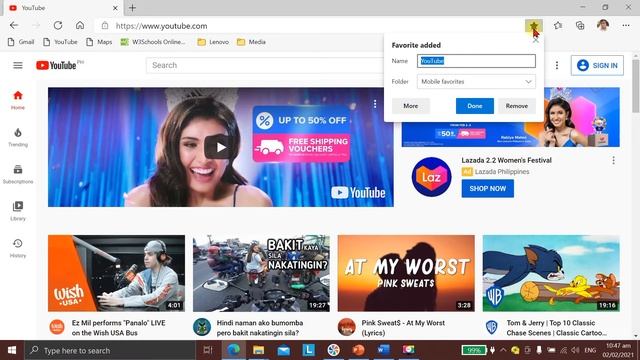Open Gmail bookmark in favorites bar
This screenshot has height=360, width=640.
tap(21, 42)
